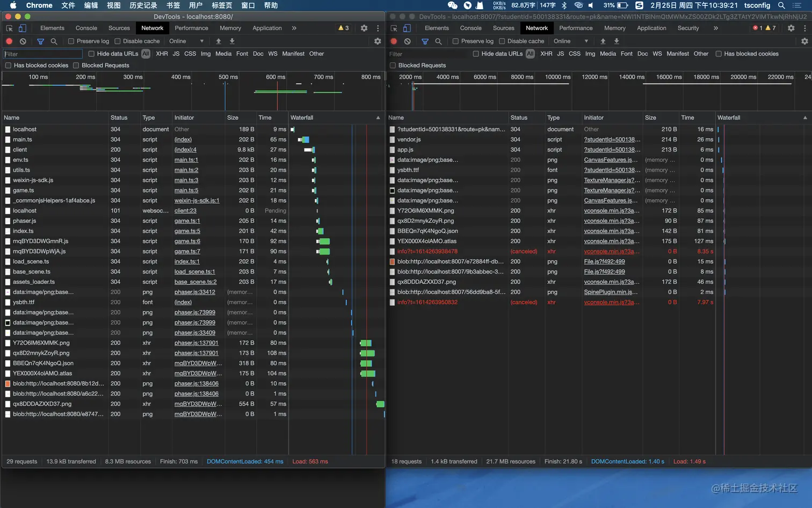This screenshot has height=508, width=812.
Task: Open the phaser.js:137901 initiator link for Y72O6lM6XMMK.png
Action: coord(196,343)
